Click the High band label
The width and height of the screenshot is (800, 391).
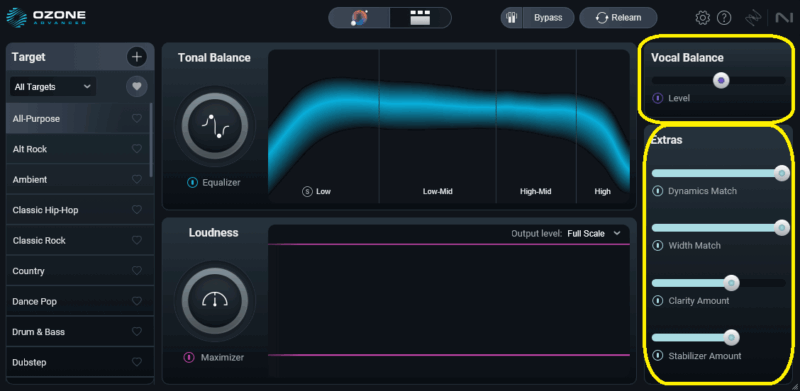pos(603,192)
